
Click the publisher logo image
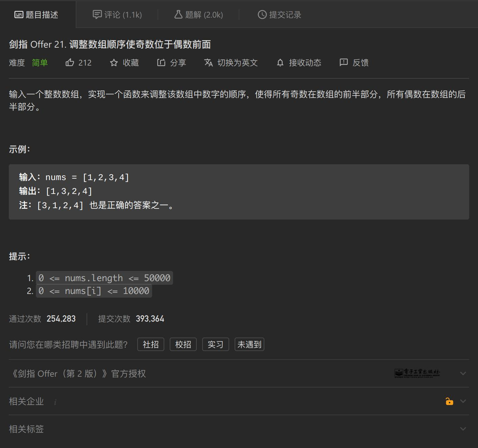click(x=417, y=373)
